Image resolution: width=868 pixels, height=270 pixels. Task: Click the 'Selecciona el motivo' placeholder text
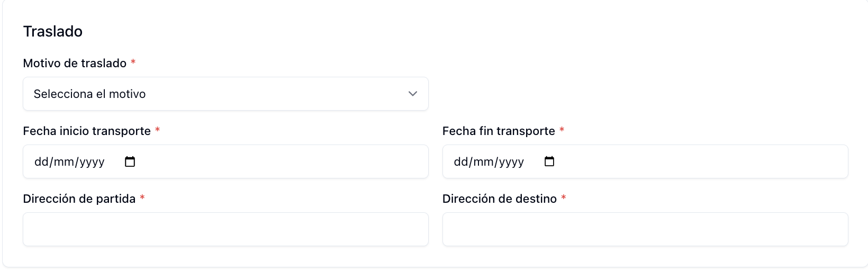point(89,94)
